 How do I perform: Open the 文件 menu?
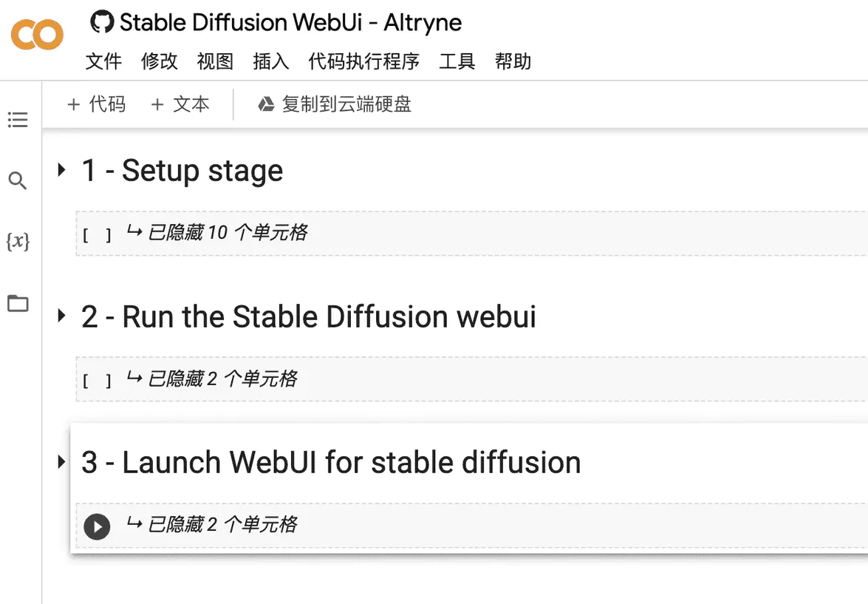pos(103,61)
